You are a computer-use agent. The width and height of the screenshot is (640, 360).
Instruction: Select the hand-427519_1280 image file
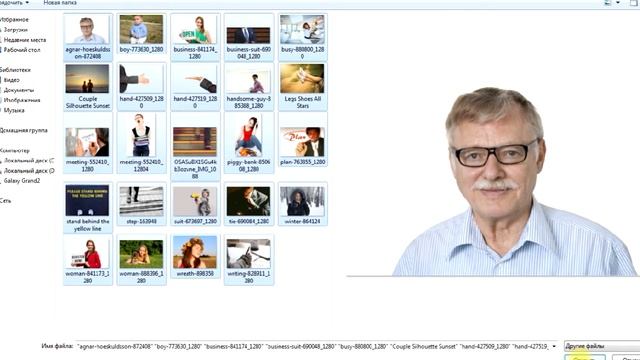(x=195, y=86)
